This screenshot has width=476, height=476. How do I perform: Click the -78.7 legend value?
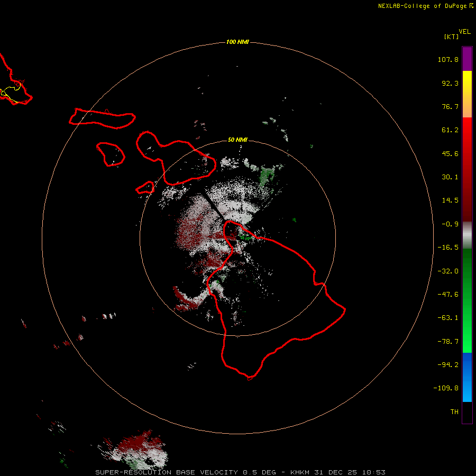tap(448, 342)
